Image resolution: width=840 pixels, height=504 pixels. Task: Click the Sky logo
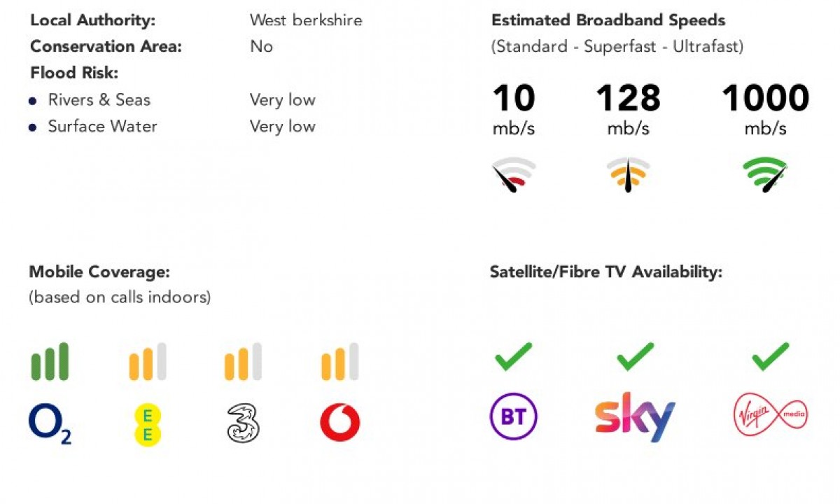point(635,417)
